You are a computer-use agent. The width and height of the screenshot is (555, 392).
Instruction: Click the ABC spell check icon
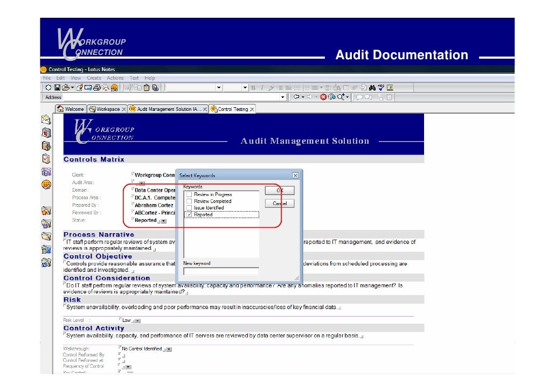[381, 87]
